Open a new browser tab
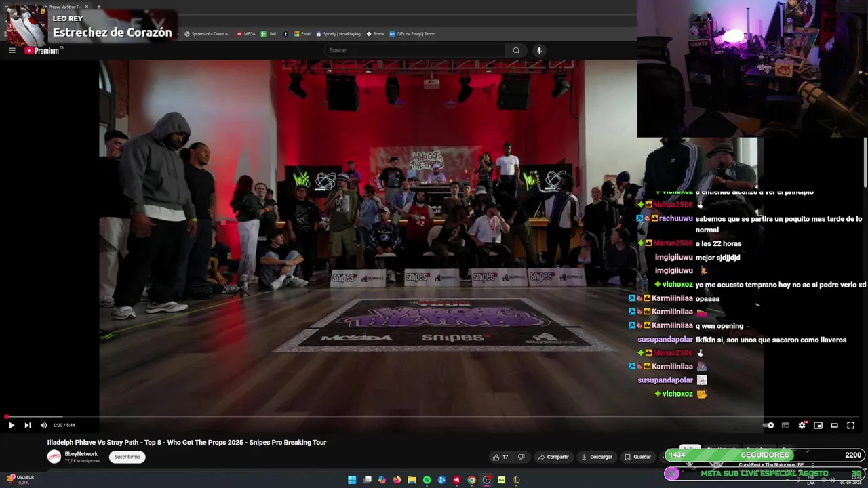This screenshot has height=488, width=868. 99,7
